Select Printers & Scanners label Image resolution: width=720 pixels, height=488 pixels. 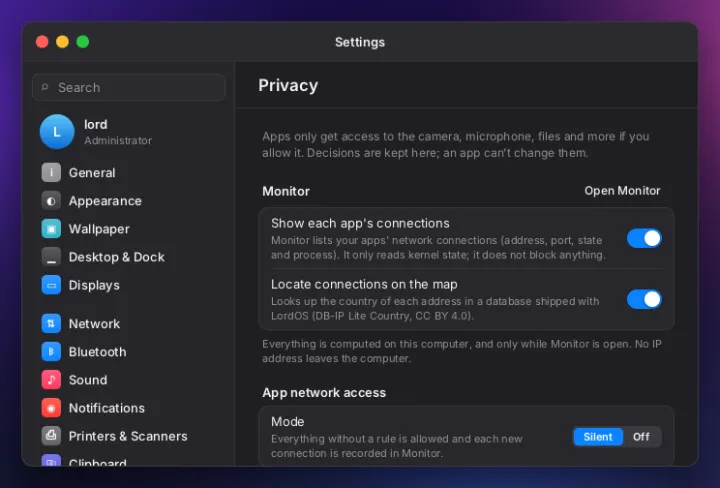(128, 436)
